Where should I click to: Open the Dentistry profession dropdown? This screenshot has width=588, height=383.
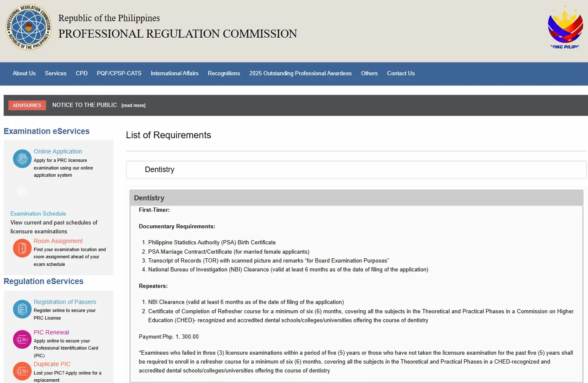click(x=356, y=170)
